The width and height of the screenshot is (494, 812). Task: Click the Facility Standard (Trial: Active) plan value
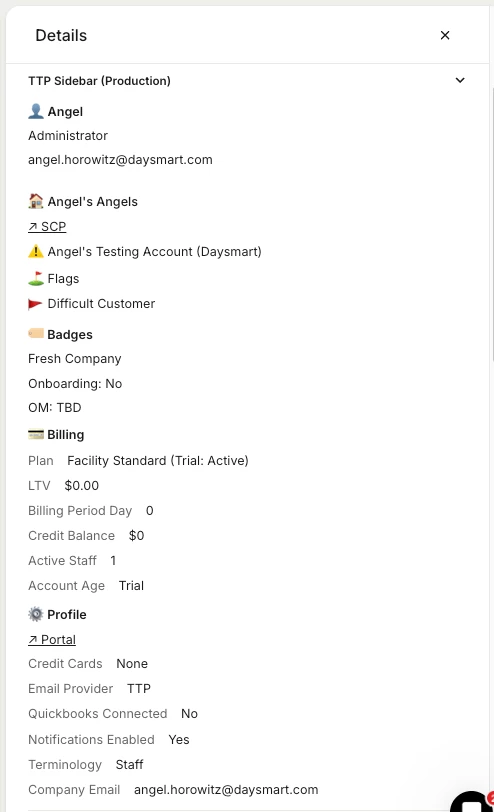[158, 460]
